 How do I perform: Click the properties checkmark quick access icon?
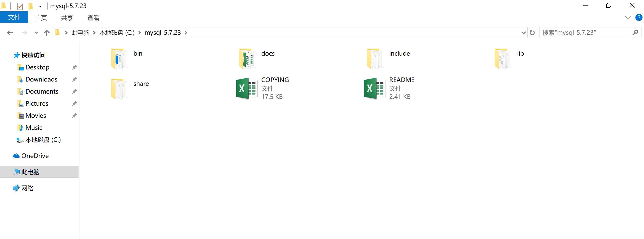coord(20,6)
